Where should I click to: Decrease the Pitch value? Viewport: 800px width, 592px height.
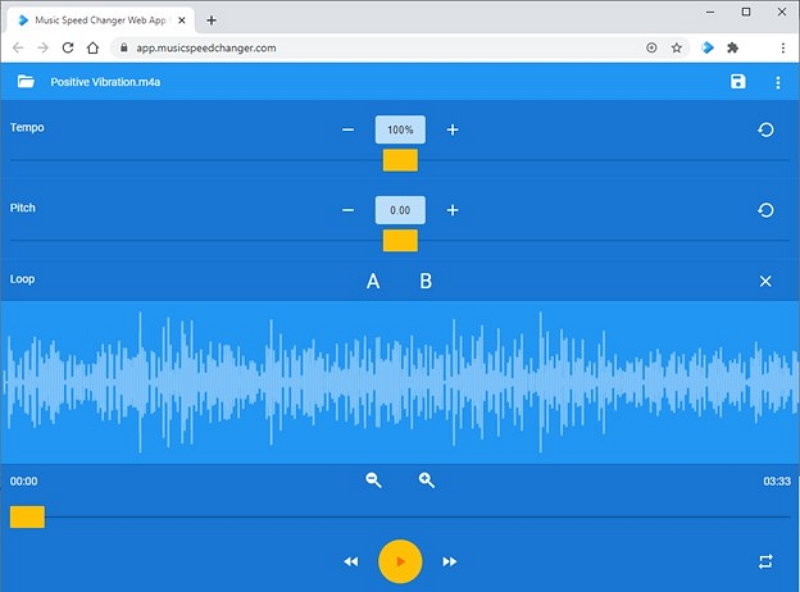coord(348,210)
